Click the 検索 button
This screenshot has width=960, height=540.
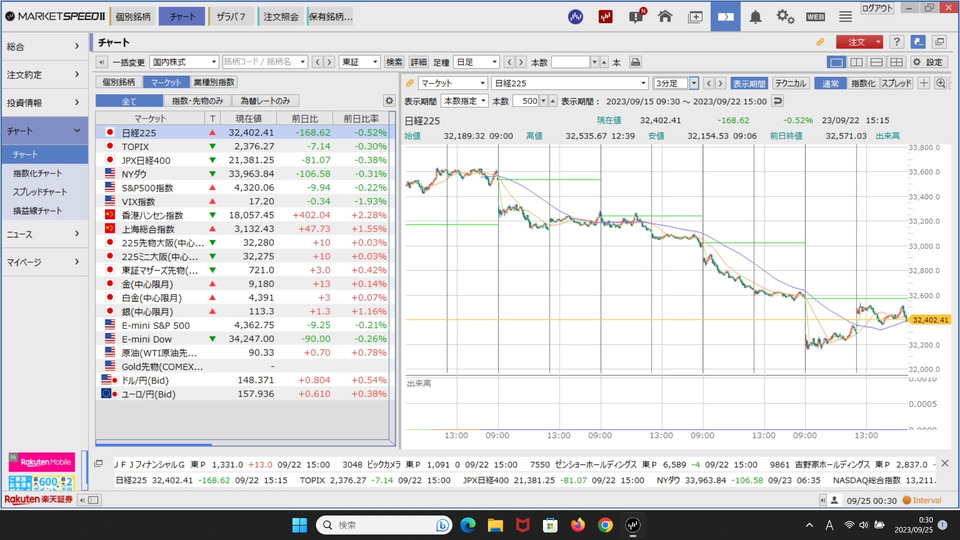(394, 62)
